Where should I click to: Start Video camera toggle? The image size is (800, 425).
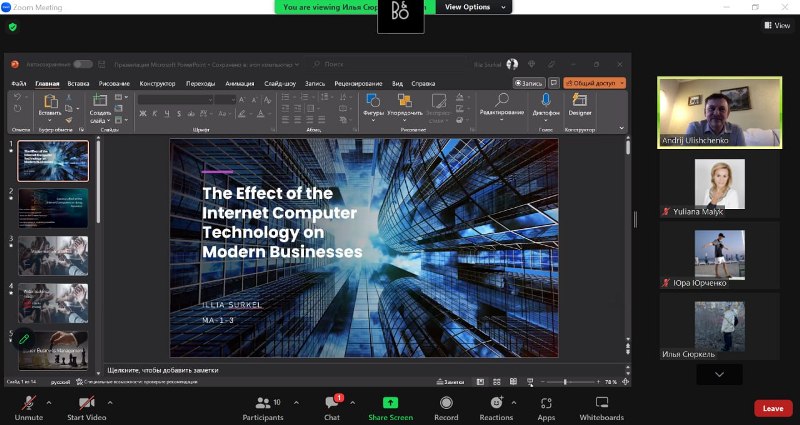(x=86, y=402)
